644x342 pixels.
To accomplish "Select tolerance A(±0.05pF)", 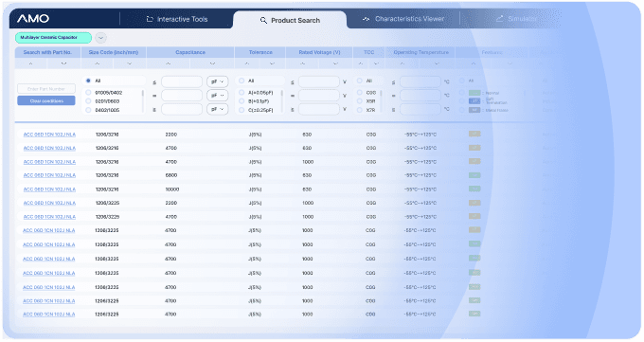I will [x=241, y=93].
